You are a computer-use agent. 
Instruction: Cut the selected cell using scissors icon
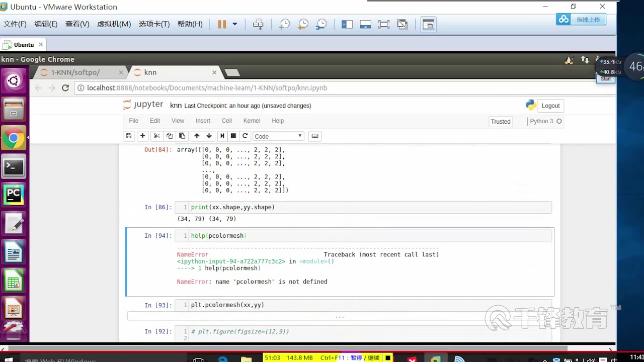pyautogui.click(x=156, y=136)
